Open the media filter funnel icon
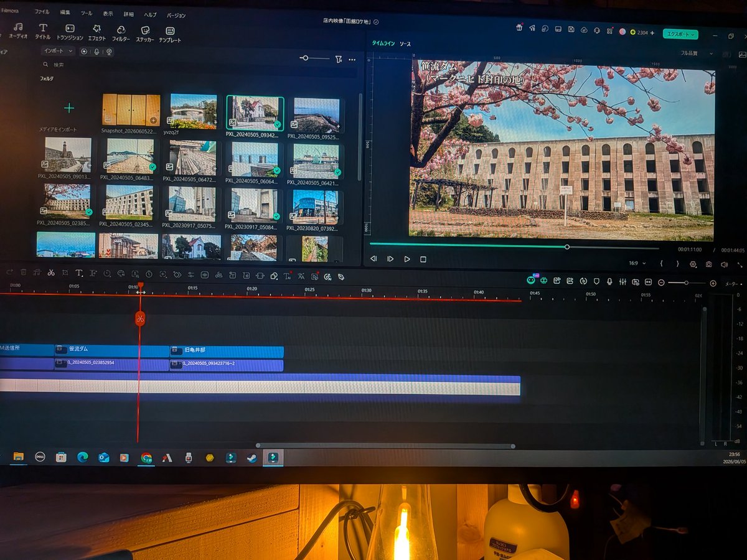This screenshot has width=747, height=560. pos(338,59)
